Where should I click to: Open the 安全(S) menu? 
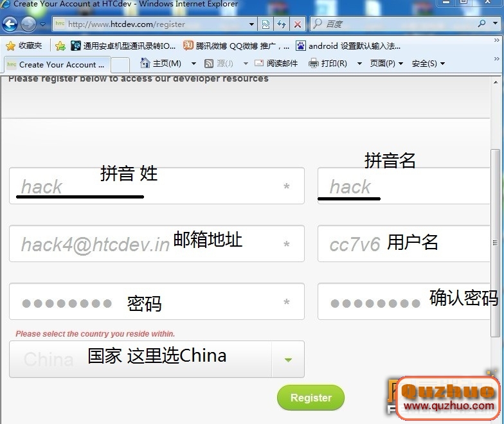click(428, 63)
